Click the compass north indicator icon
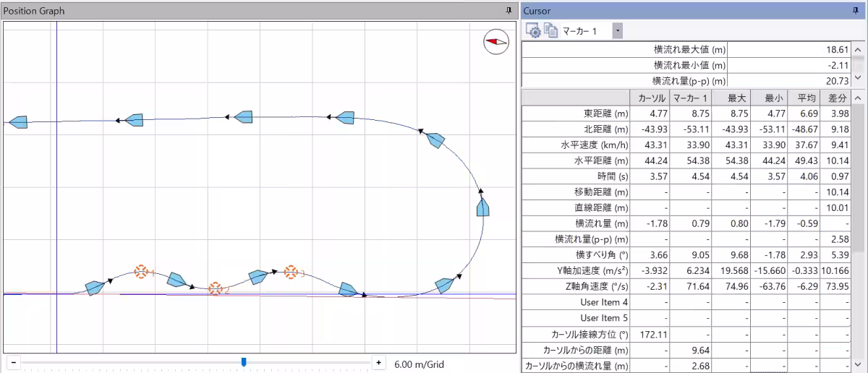 coord(496,42)
